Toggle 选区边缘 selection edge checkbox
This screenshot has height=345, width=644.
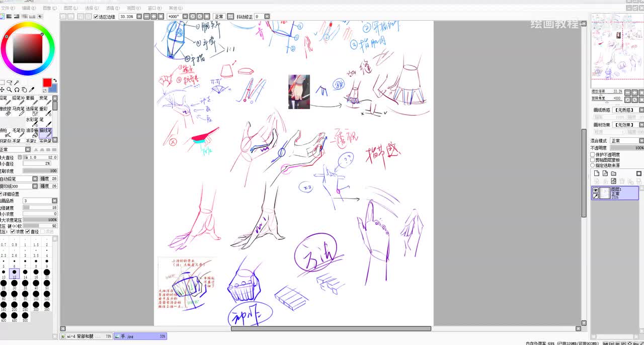pyautogui.click(x=96, y=17)
